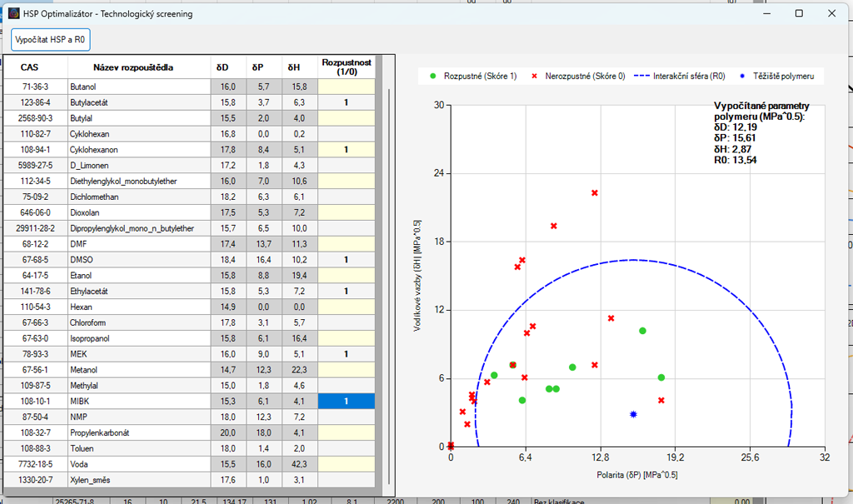The image size is (853, 504).
Task: Select the Rozpustnost cell for Butylacetát
Action: pyautogui.click(x=347, y=102)
